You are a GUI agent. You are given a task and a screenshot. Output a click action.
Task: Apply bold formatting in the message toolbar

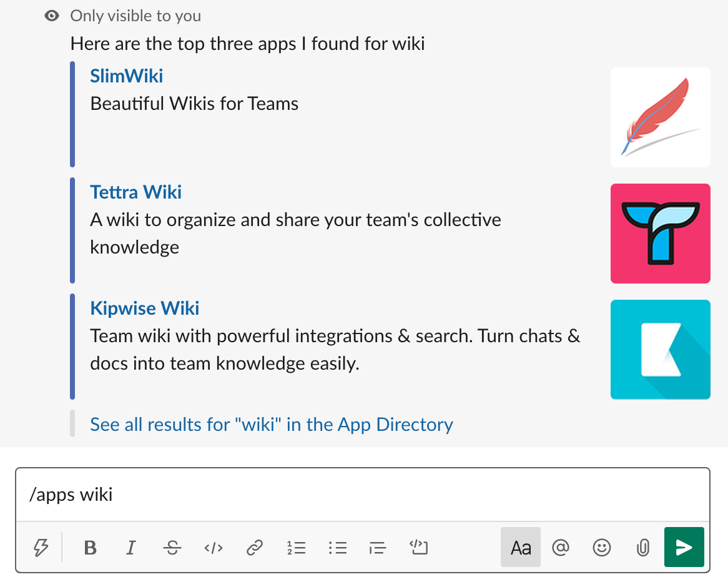coord(90,548)
